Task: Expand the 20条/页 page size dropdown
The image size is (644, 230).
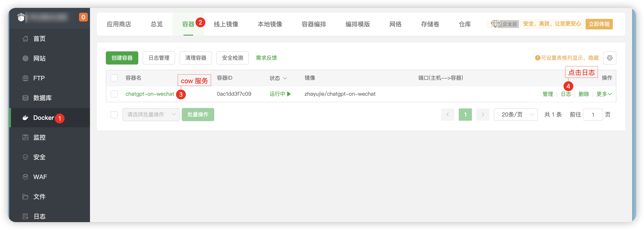Action: (516, 115)
